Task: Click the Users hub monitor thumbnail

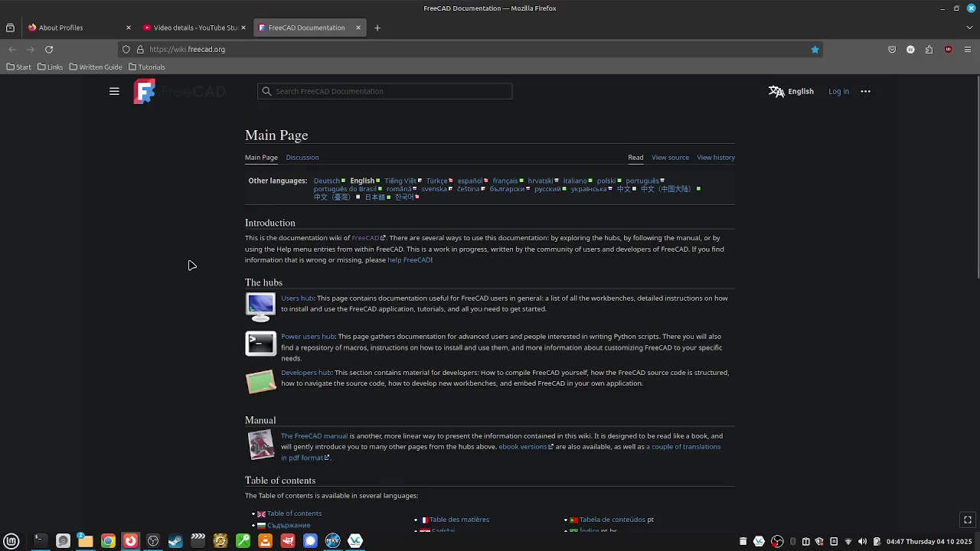Action: 260,306
